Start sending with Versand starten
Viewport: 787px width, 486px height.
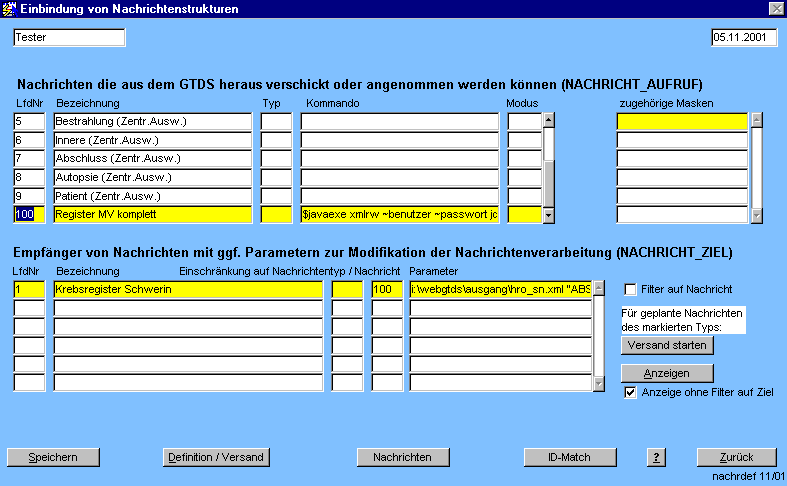coord(667,345)
